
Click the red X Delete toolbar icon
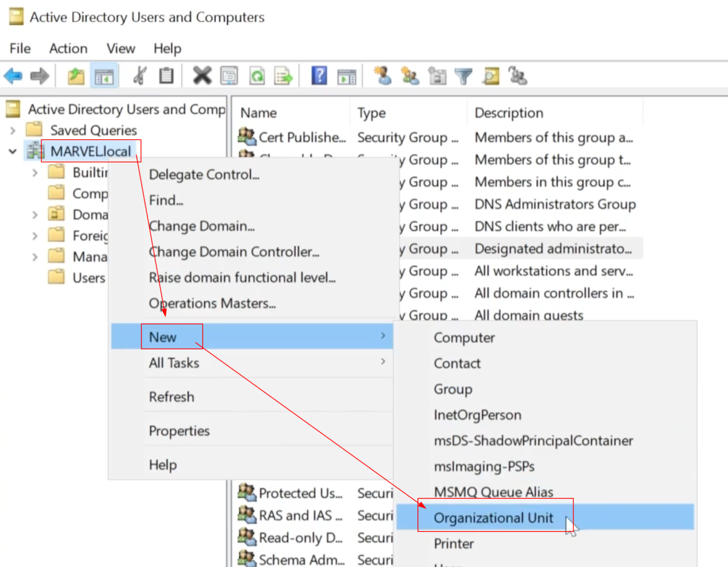[202, 76]
